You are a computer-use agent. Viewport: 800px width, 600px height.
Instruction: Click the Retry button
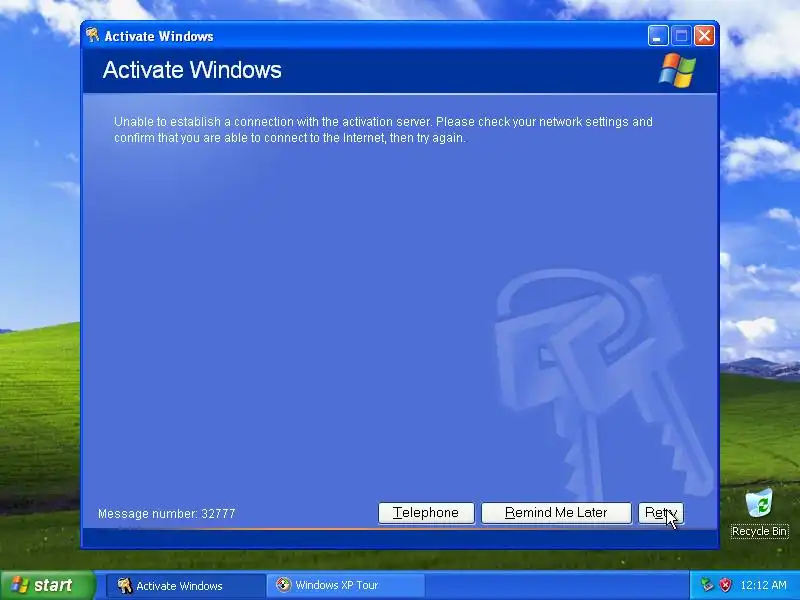point(661,513)
